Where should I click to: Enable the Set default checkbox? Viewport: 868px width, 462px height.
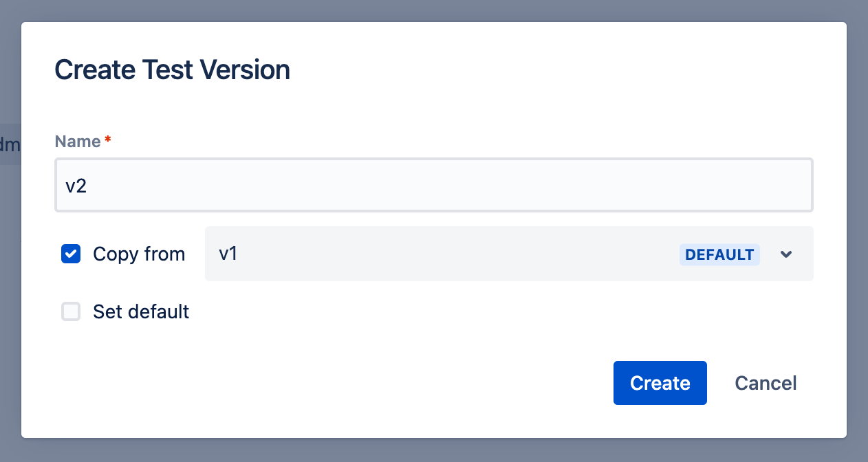click(x=71, y=311)
